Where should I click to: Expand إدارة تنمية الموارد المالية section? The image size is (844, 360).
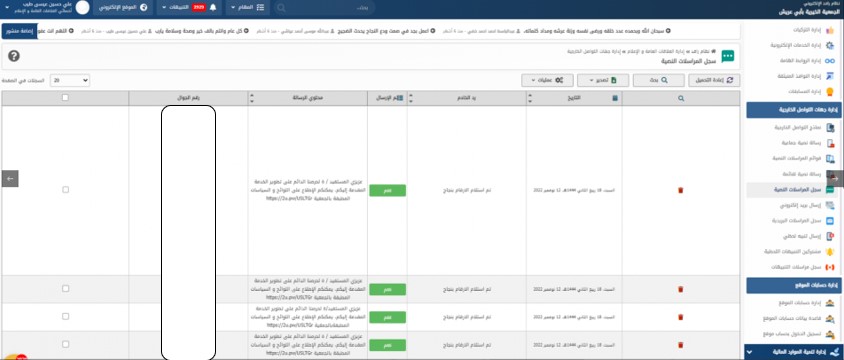tap(794, 352)
